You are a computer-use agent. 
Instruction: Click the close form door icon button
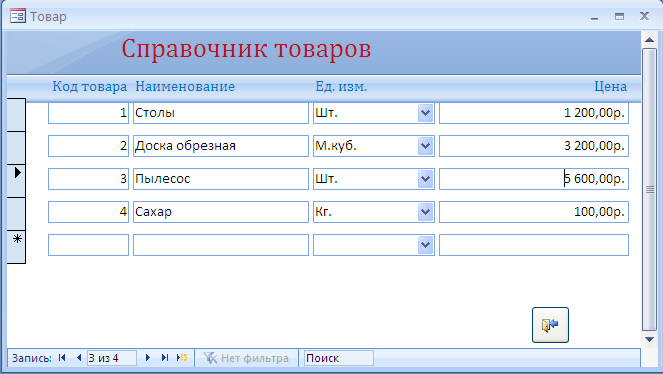point(550,325)
